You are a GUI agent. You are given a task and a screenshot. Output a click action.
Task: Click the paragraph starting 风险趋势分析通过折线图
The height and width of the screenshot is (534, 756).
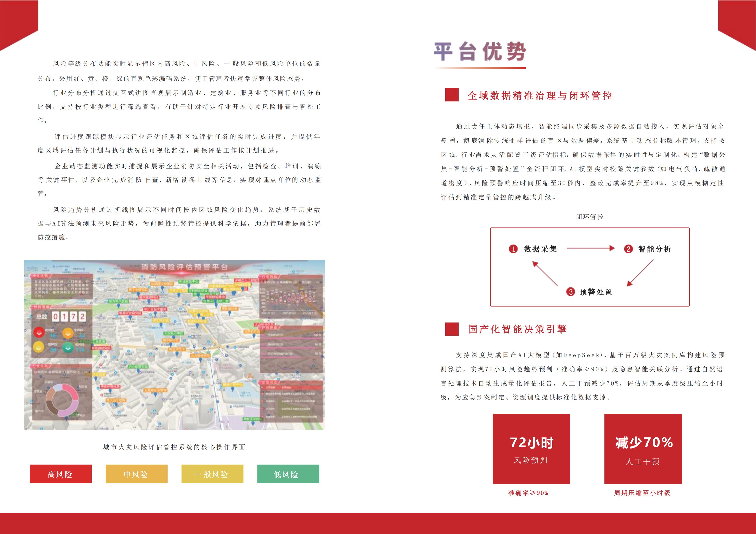coord(179,223)
